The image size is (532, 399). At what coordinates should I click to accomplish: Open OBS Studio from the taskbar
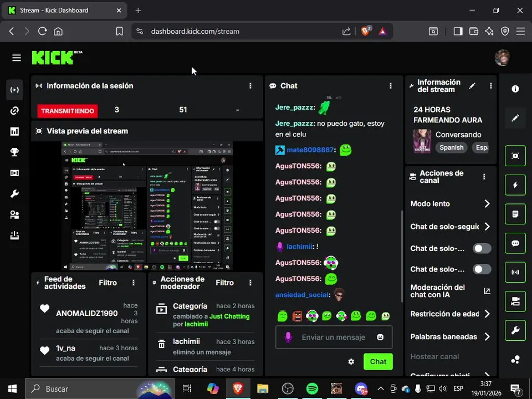coord(288,388)
